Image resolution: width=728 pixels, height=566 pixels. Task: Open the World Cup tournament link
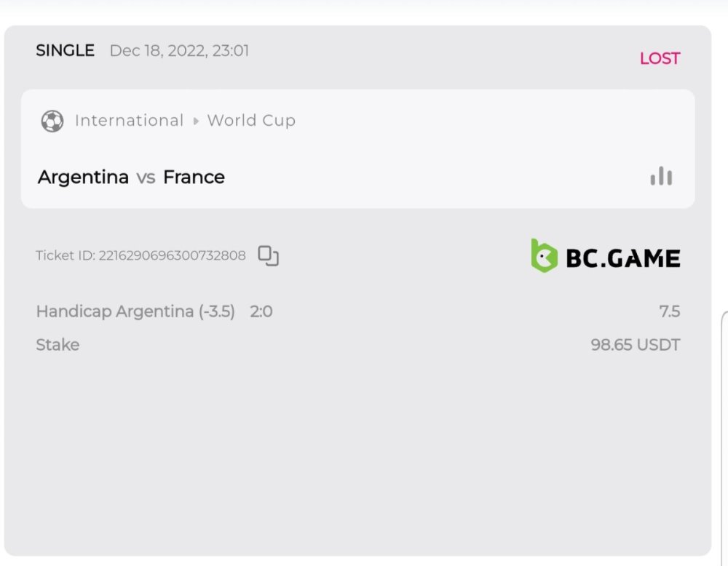(251, 121)
